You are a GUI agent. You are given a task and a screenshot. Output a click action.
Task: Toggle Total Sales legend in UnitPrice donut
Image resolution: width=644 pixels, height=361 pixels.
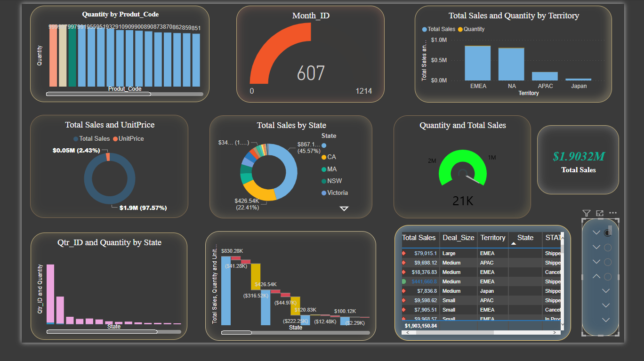(91, 139)
